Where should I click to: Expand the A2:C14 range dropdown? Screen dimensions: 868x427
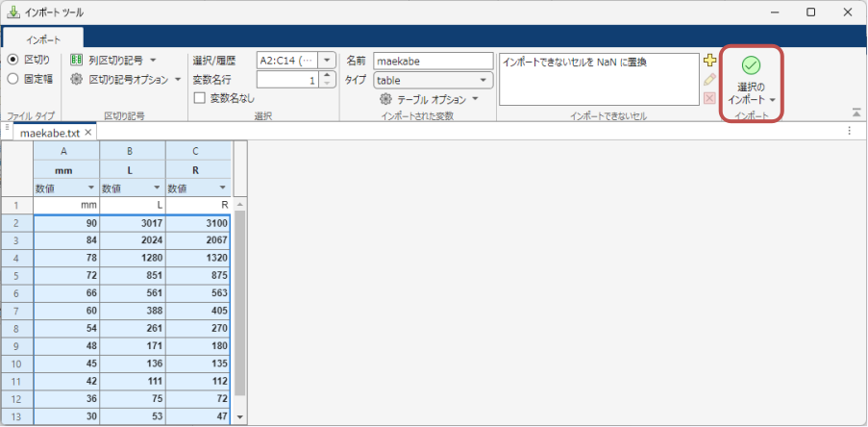pos(327,60)
